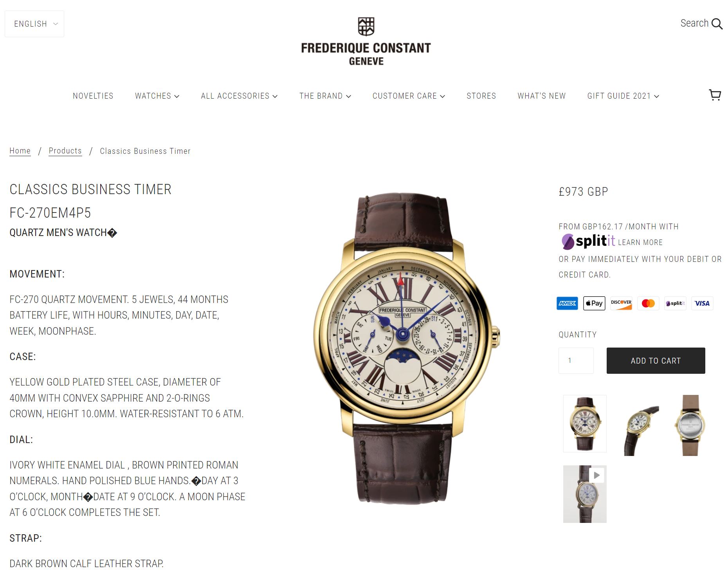Click the Add to Cart button
This screenshot has height=573, width=728.
[x=656, y=360]
